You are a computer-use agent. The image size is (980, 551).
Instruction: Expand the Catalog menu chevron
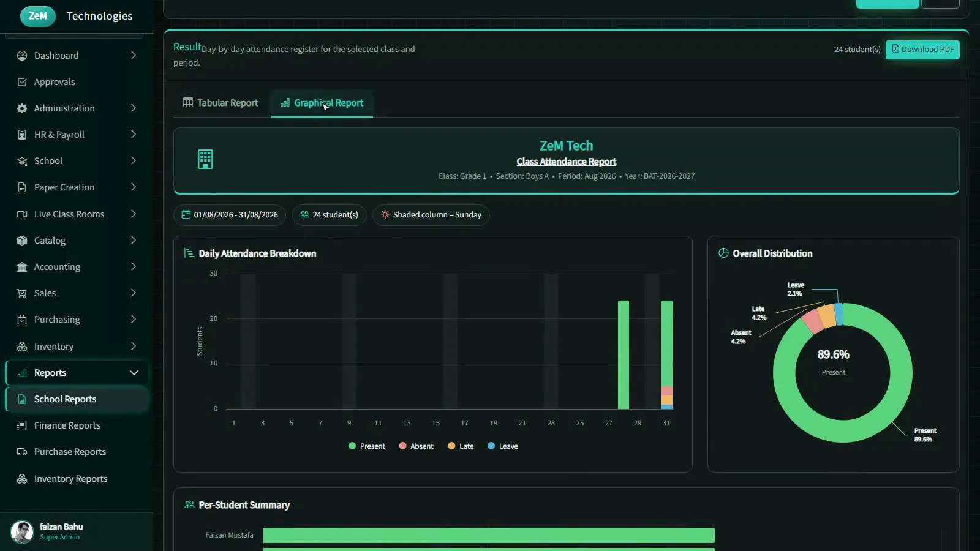point(134,241)
